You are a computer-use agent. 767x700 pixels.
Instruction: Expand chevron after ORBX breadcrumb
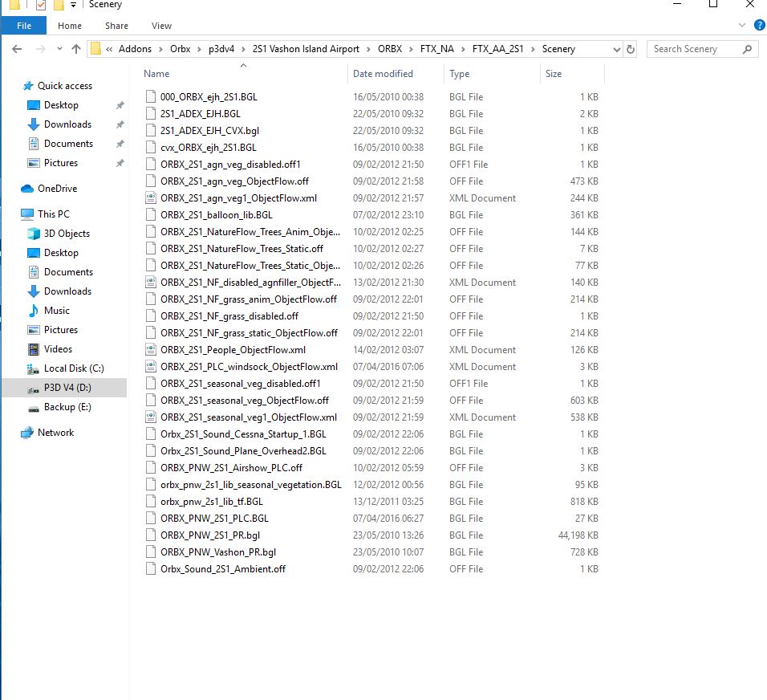click(411, 50)
